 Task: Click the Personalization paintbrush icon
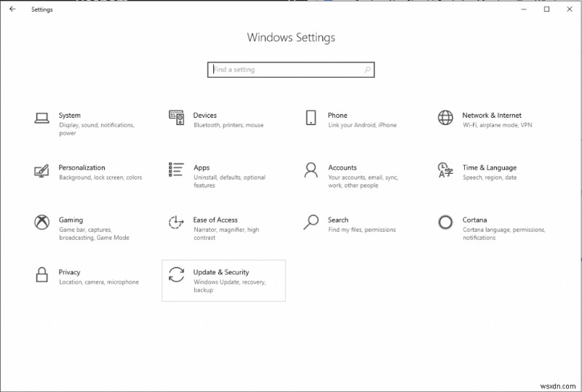[41, 171]
